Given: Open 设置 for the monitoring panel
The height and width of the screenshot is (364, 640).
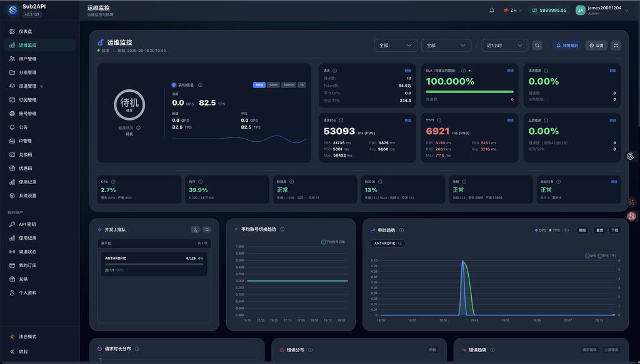Looking at the screenshot, I should [596, 46].
